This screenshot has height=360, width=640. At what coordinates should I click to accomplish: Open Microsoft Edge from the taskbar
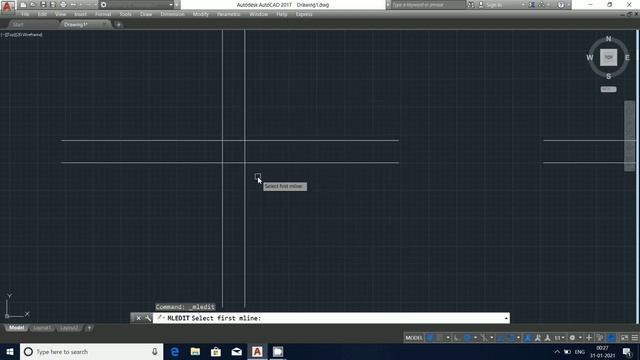[175, 351]
